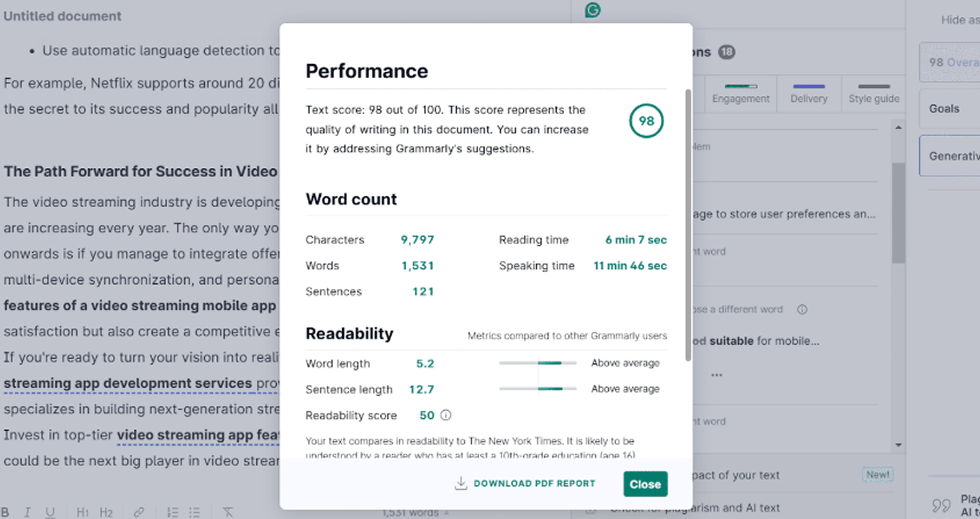Click the suggestions panel scrollbar thumb
The height and width of the screenshot is (519, 980).
(x=899, y=213)
